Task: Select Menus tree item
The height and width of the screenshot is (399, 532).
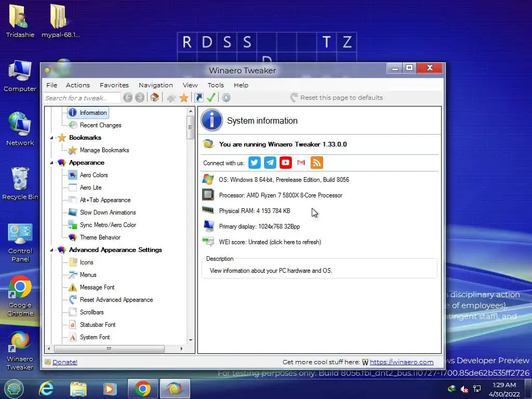Action: (88, 275)
